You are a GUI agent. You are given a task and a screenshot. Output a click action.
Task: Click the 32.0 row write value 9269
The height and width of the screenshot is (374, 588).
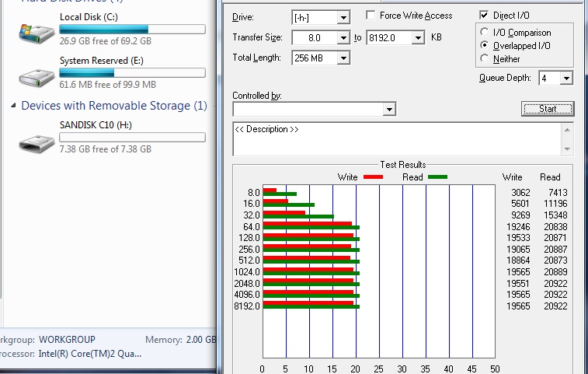tap(520, 215)
